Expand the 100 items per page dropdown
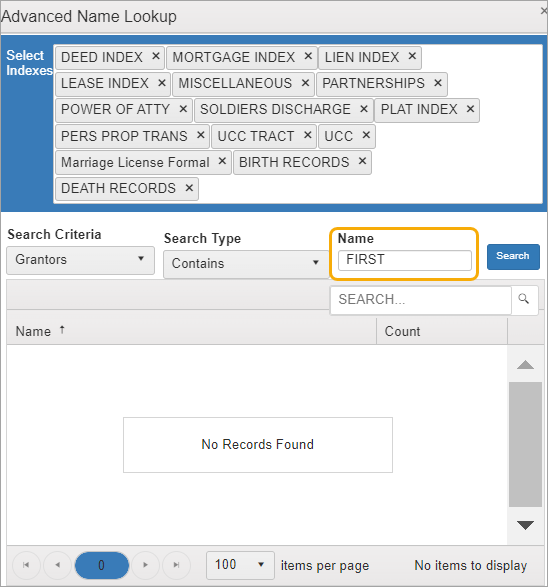This screenshot has width=548, height=587. point(240,565)
